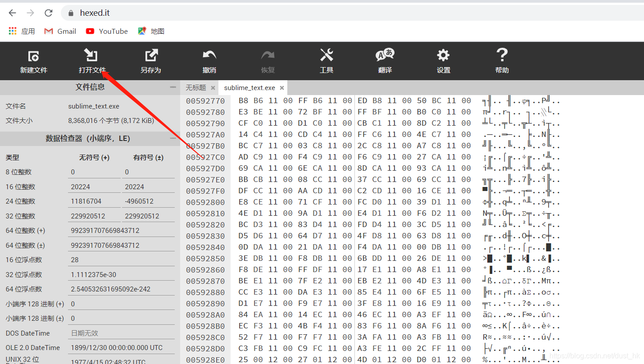644x364 pixels.
Task: Open the Tools (工具) wrench icon
Action: (x=327, y=55)
